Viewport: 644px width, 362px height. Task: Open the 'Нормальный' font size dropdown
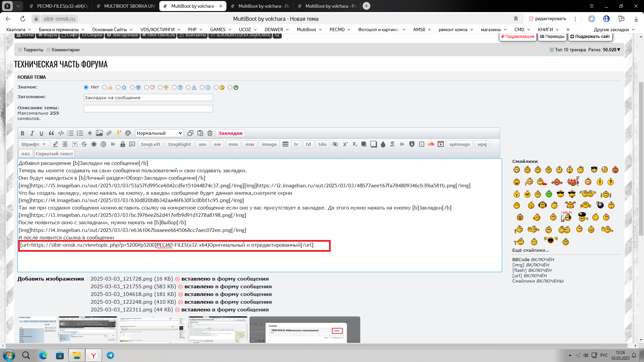159,133
